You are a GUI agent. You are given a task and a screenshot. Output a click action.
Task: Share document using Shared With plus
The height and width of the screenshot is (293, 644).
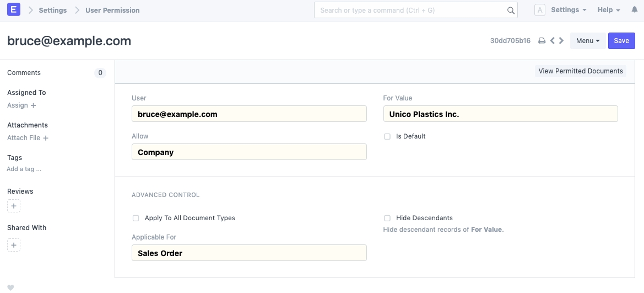click(14, 245)
